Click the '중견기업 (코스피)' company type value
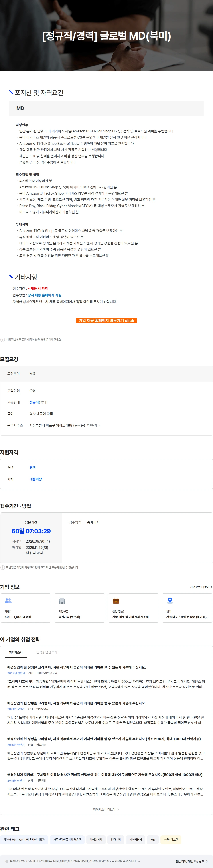Image resolution: width=213 pixels, height=868 pixels. [x=69, y=617]
